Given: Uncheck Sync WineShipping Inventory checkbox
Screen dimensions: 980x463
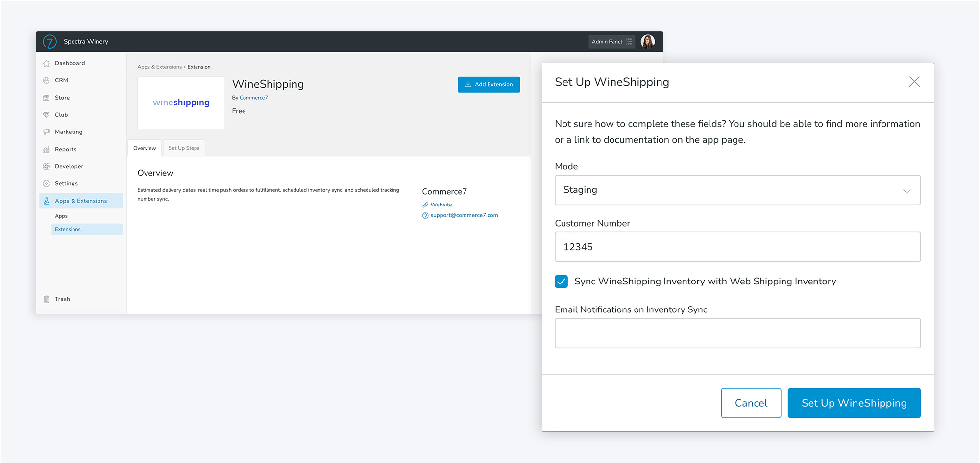Looking at the screenshot, I should tap(562, 281).
